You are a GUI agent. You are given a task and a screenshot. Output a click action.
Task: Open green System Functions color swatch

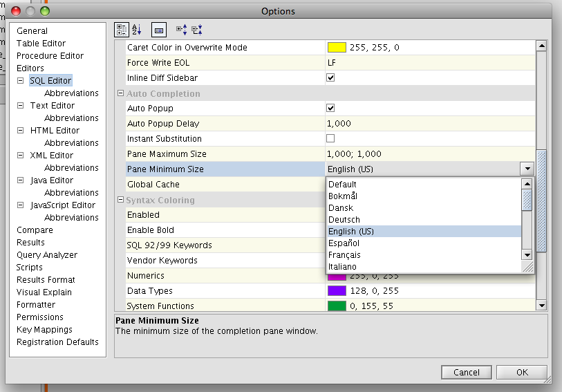point(337,306)
